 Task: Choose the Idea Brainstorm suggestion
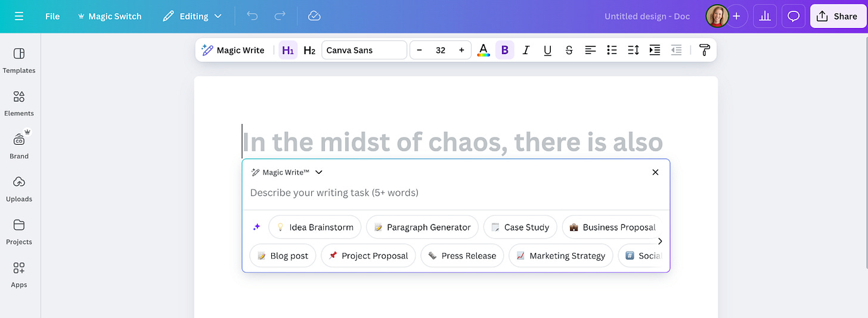pos(315,227)
